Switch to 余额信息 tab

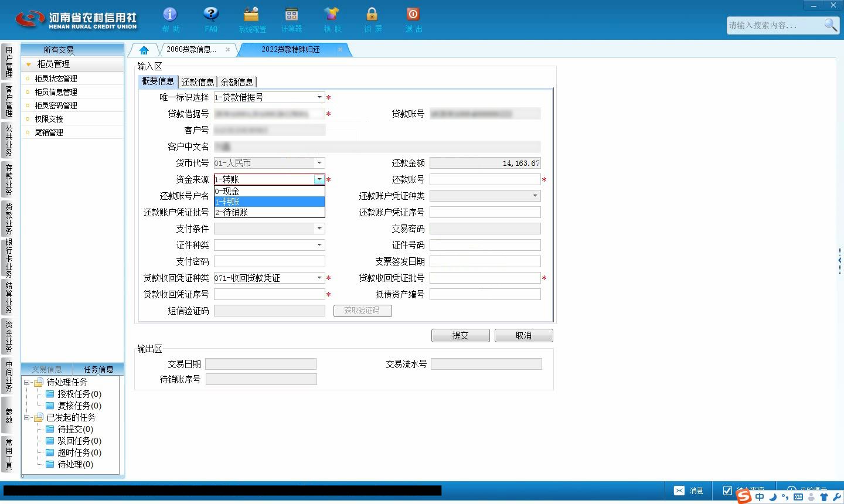click(x=237, y=82)
